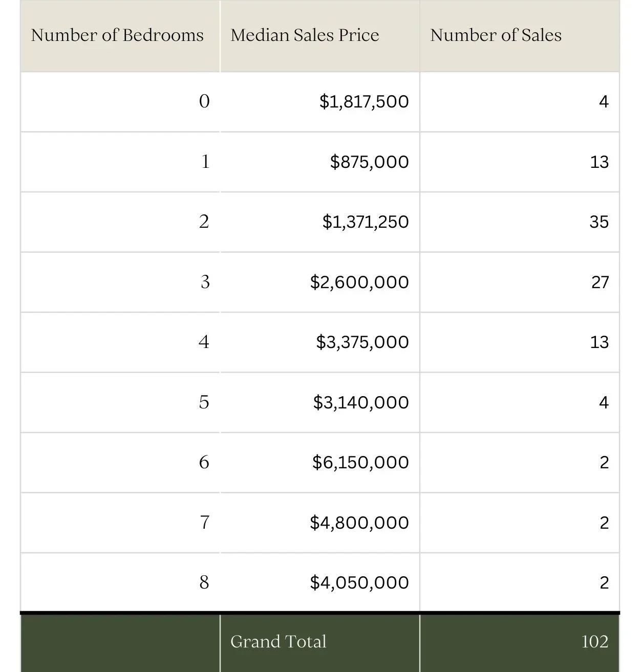Image resolution: width=640 pixels, height=672 pixels.
Task: Click the Grand Total label
Action: [x=278, y=642]
